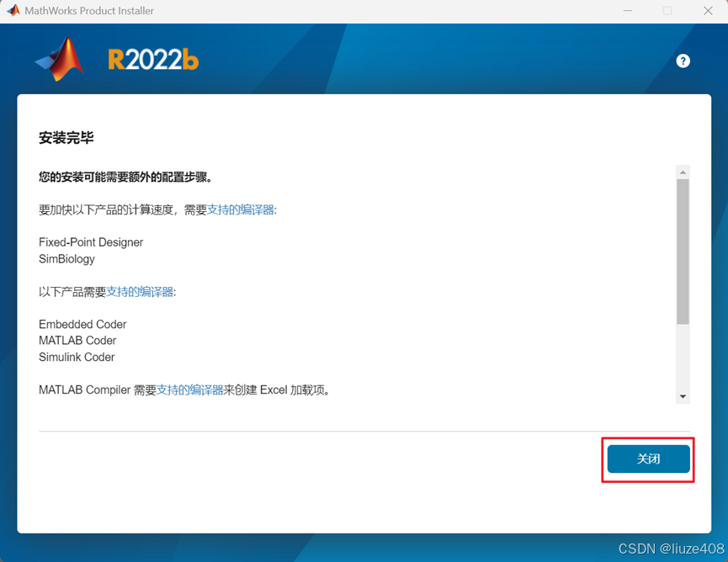Click the 关闭 button to finish installation
728x562 pixels.
[648, 459]
